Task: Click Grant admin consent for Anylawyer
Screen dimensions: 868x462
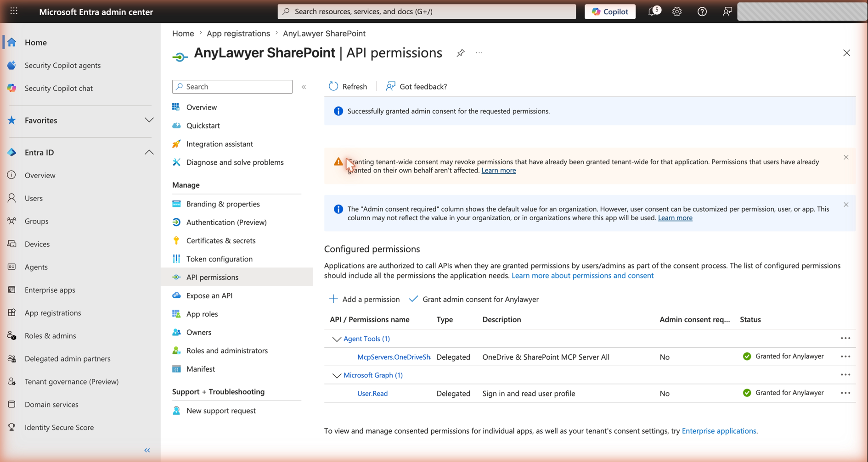Action: coord(473,299)
